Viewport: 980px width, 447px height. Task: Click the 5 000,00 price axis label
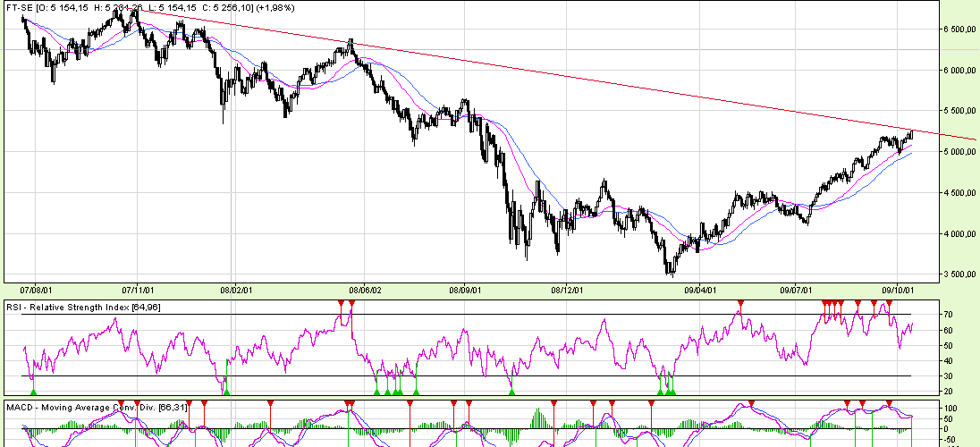tap(959, 152)
